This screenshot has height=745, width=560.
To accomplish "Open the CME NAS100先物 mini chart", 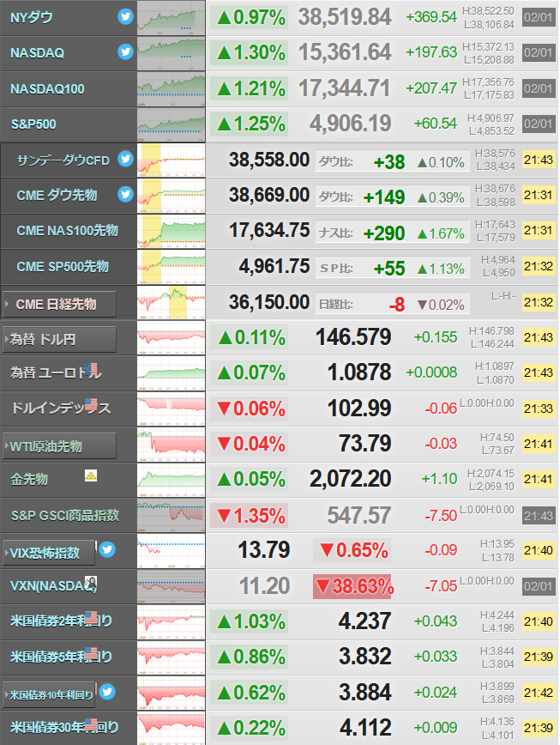I will [x=172, y=231].
